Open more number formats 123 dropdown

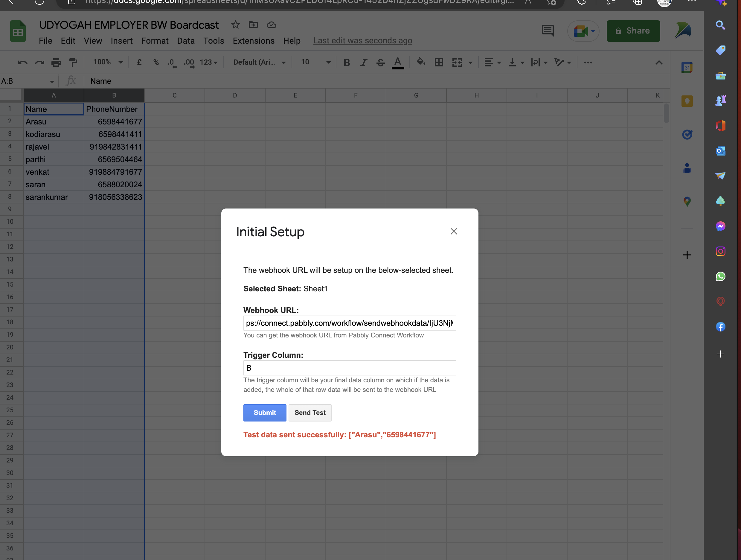tap(209, 62)
